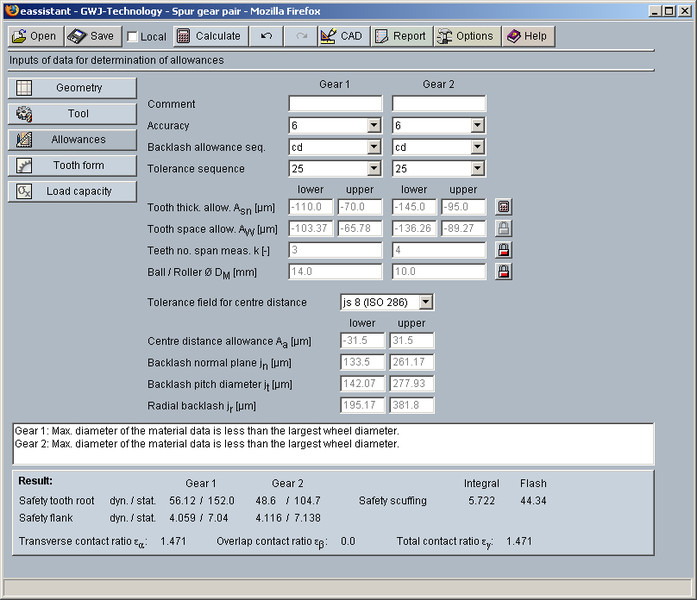Switch to the Tooth form section
This screenshot has height=600, width=697.
click(72, 165)
